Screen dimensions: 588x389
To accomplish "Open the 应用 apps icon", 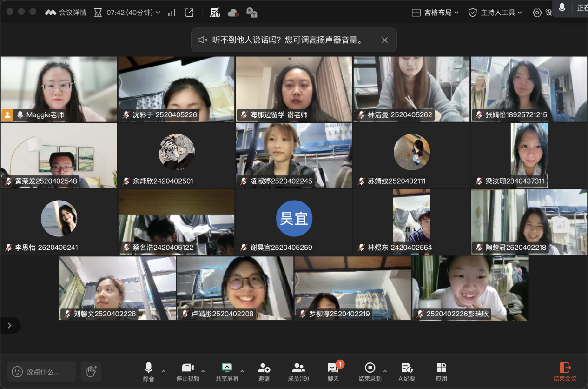I will (x=441, y=372).
